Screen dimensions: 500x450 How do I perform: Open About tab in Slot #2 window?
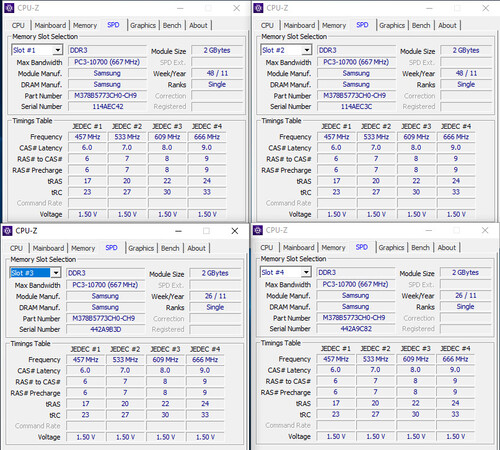point(447,25)
